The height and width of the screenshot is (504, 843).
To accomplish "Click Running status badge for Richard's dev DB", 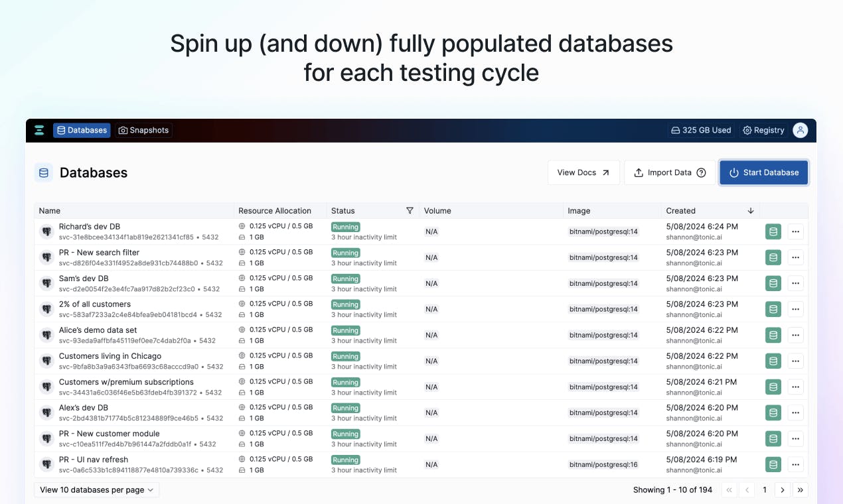I will tap(346, 227).
